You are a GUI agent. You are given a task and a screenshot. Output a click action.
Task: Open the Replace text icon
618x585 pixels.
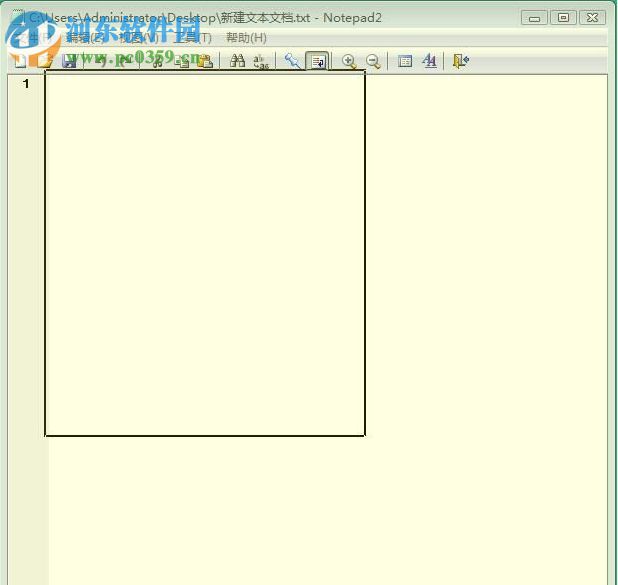261,61
